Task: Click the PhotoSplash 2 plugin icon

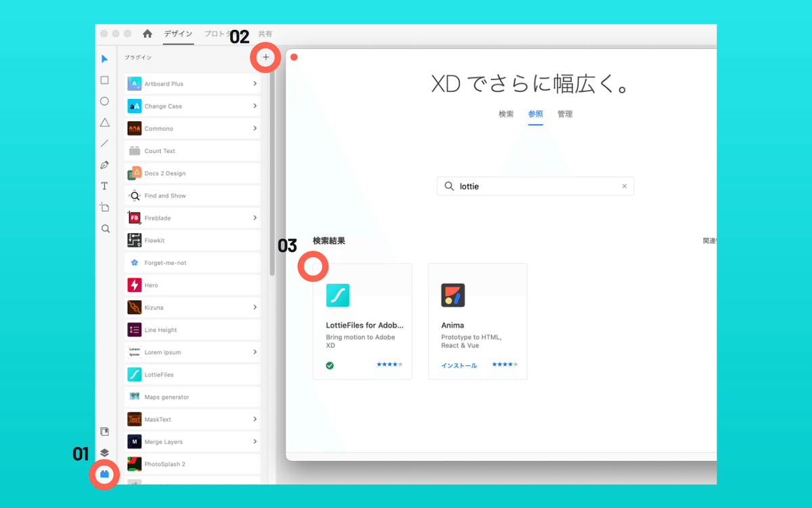Action: (x=134, y=464)
